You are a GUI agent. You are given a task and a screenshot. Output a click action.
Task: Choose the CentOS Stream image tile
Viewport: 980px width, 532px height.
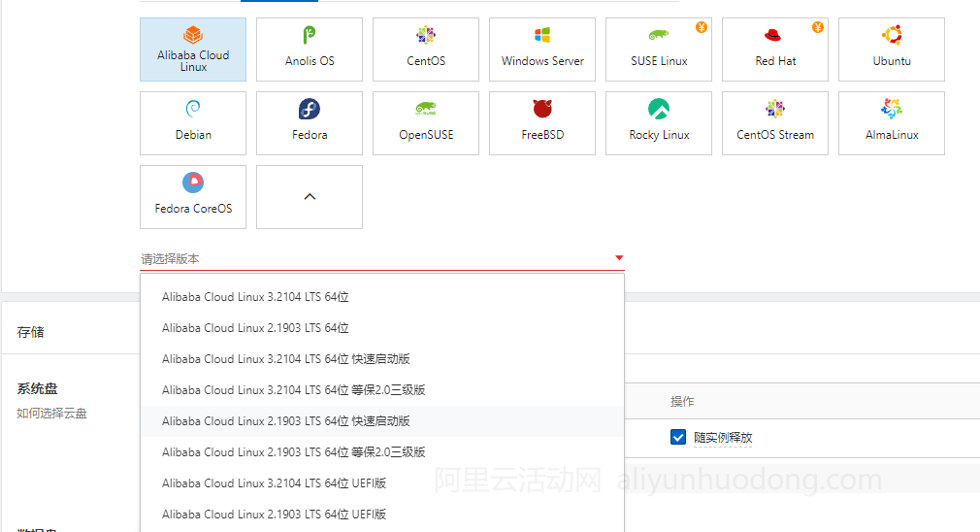(x=775, y=123)
